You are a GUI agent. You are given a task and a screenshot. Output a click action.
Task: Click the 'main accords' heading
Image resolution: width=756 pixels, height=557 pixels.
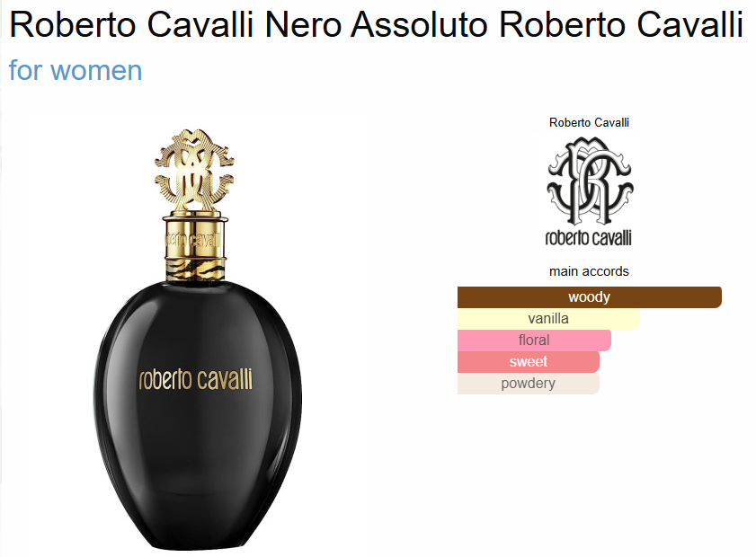tap(589, 271)
